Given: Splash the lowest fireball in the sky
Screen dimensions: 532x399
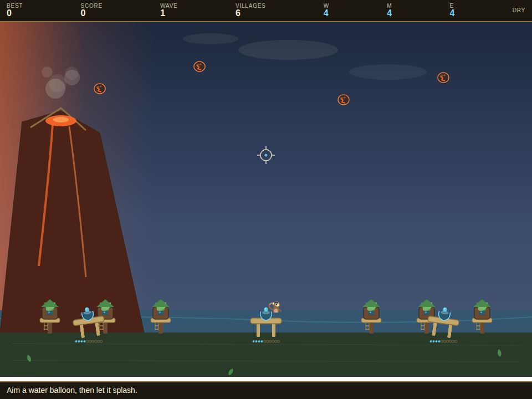Looking at the screenshot, I should (x=344, y=100).
